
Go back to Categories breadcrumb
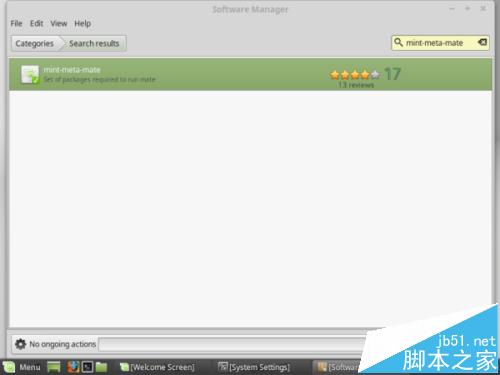pos(35,44)
